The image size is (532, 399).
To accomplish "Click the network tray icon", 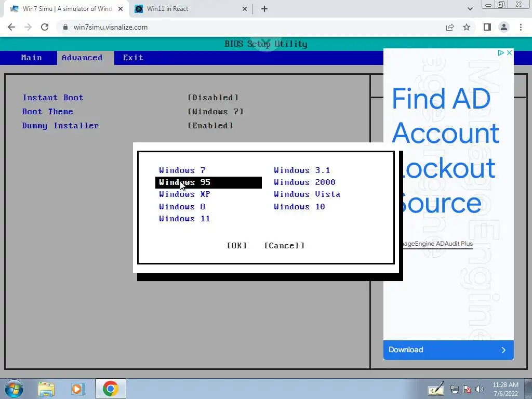I will (x=454, y=390).
